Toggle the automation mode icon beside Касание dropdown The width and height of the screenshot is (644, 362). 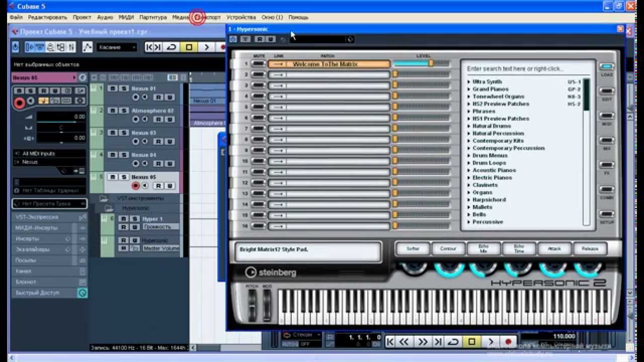click(x=88, y=47)
